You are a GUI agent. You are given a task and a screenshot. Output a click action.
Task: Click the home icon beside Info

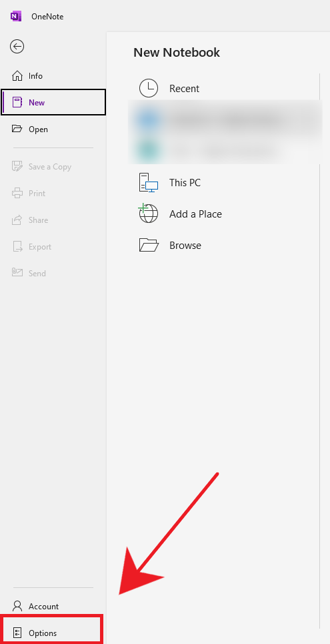point(17,76)
